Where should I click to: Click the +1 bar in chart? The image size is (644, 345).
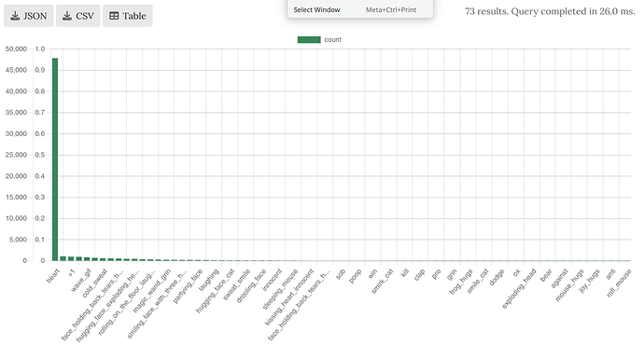point(63,258)
